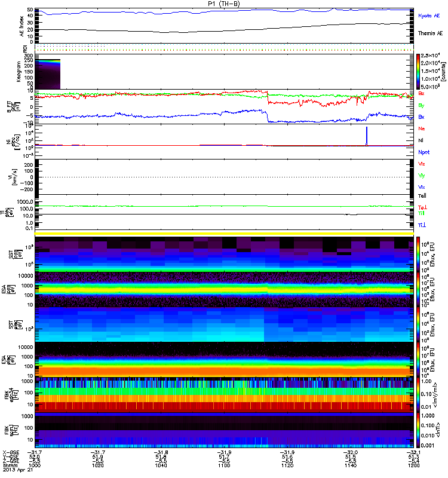
Task: Select the red Bz legend label
Action: pyautogui.click(x=421, y=94)
